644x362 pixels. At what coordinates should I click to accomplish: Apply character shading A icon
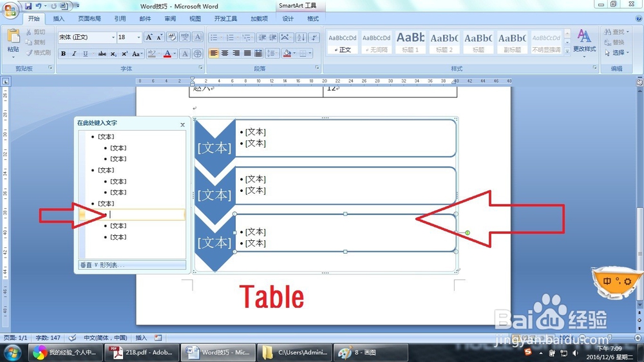point(185,54)
